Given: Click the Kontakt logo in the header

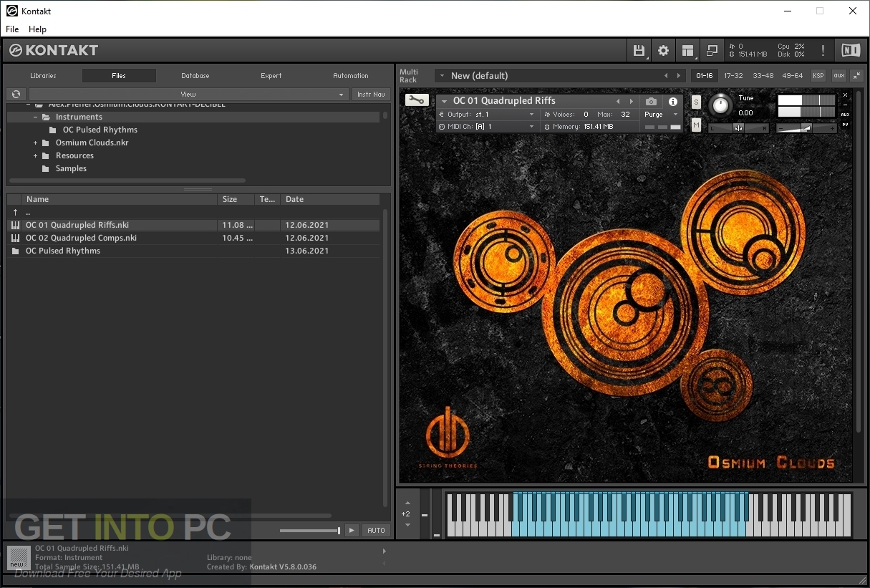Looking at the screenshot, I should (54, 50).
